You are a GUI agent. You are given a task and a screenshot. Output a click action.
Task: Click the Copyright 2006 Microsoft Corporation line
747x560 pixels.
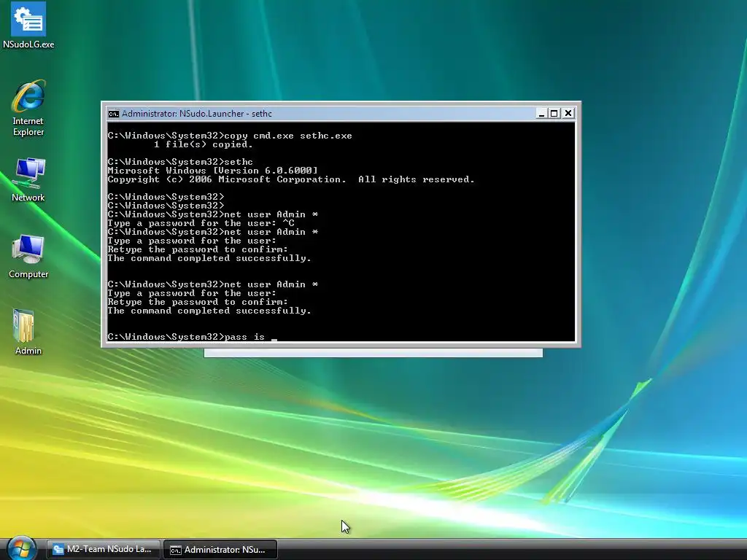click(x=291, y=179)
